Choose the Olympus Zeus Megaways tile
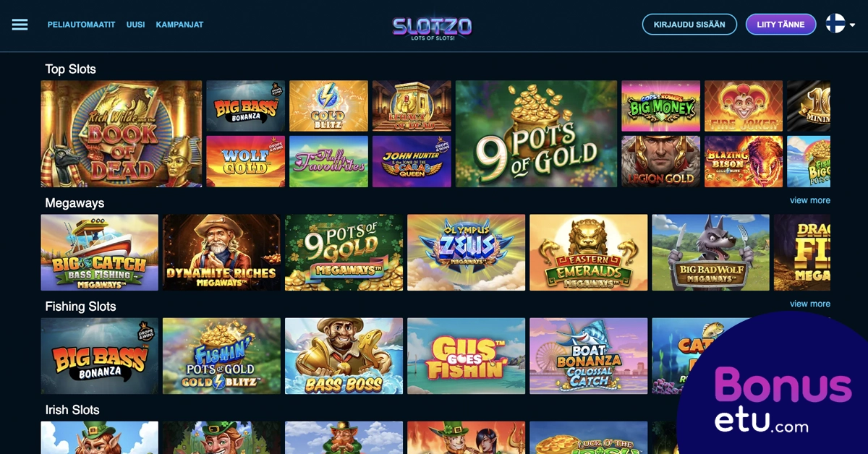Image resolution: width=868 pixels, height=454 pixels. 467,252
